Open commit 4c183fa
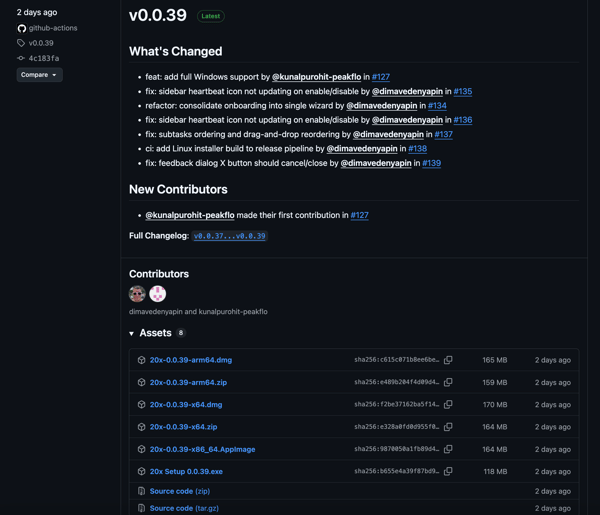Screen dimensions: 600x515 (43, 58)
